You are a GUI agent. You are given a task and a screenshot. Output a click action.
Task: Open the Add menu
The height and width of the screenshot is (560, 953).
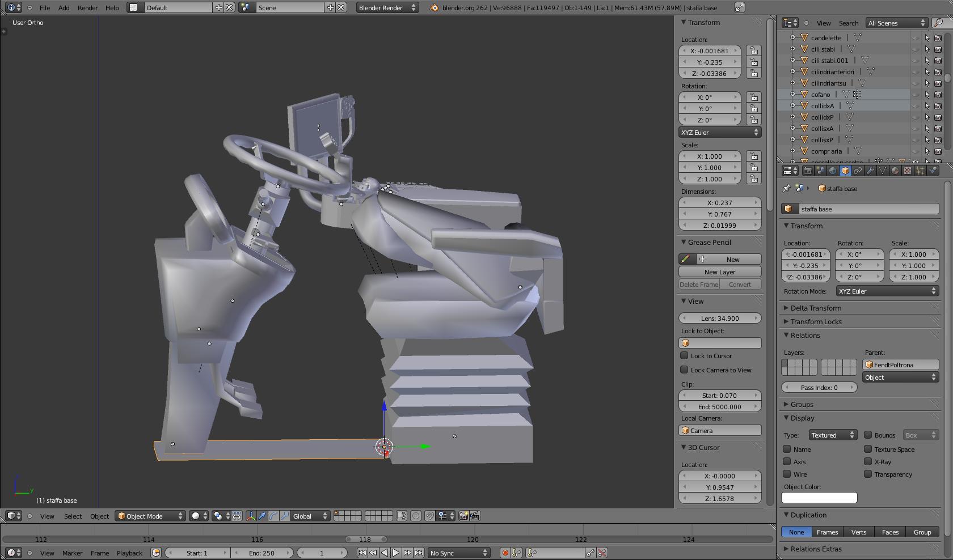tap(64, 7)
